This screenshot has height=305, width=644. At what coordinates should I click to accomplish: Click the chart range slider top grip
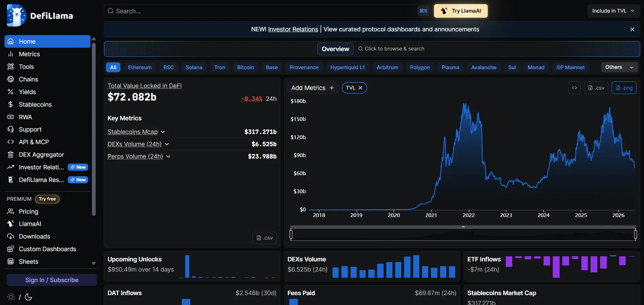463,227
